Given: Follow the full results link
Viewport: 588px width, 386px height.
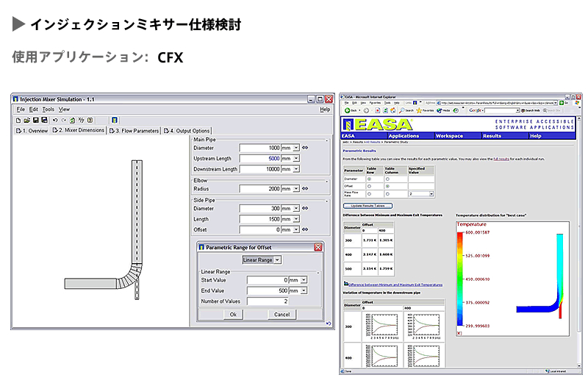Looking at the screenshot, I should pyautogui.click(x=501, y=159).
